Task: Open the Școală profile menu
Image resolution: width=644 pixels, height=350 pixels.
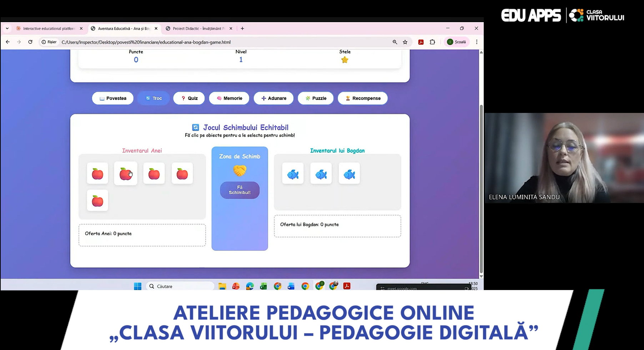Action: 457,42
